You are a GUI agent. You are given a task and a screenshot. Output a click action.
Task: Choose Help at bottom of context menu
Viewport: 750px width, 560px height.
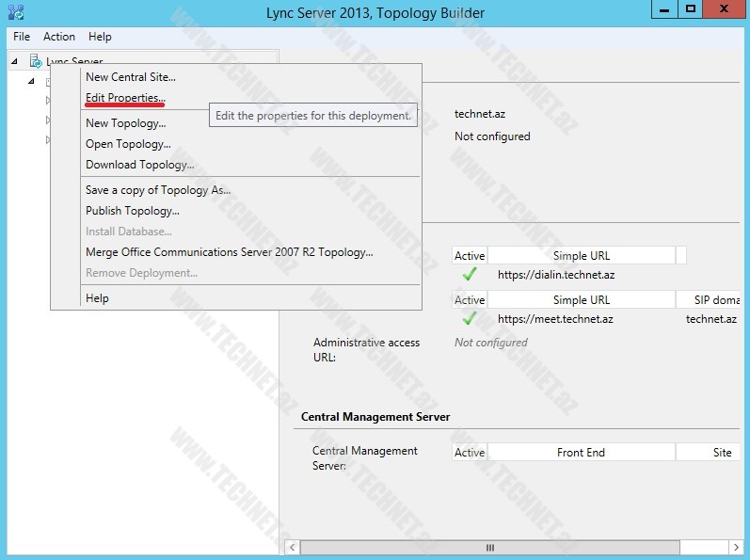tap(97, 298)
